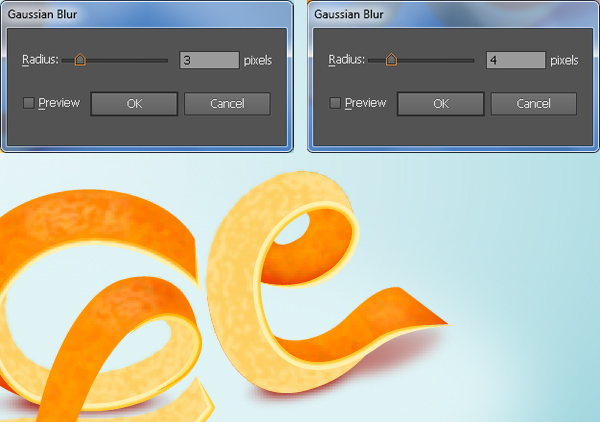Click the Radius slider handle in right dialog

tap(391, 60)
